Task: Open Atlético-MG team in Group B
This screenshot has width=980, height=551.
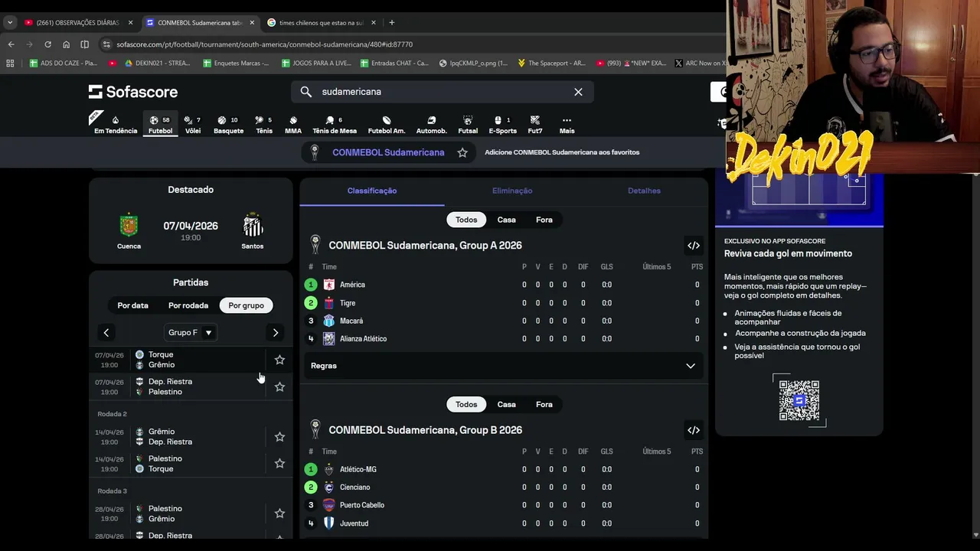Action: [503, 469]
